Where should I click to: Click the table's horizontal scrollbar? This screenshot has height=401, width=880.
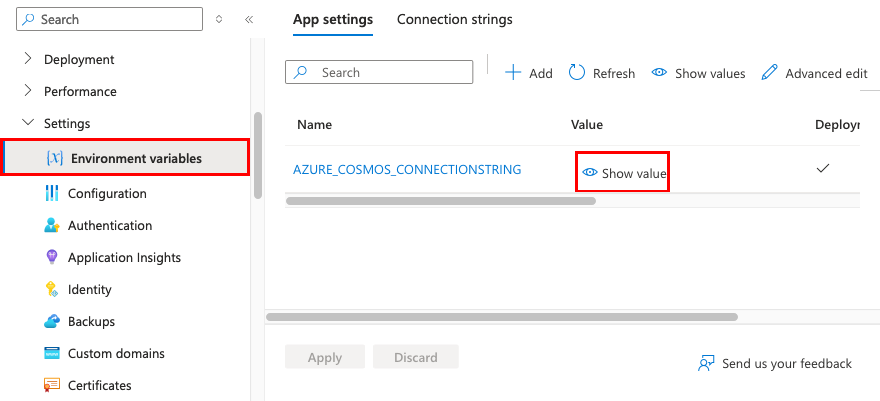(441, 201)
